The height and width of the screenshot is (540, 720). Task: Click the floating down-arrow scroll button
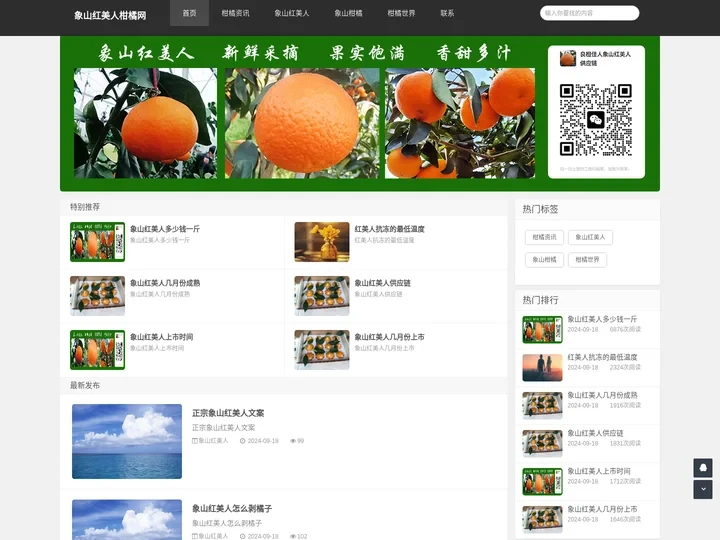click(703, 489)
